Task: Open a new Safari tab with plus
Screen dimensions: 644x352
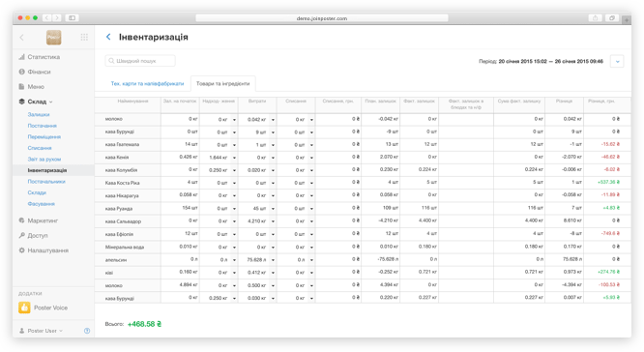Action: click(x=627, y=19)
